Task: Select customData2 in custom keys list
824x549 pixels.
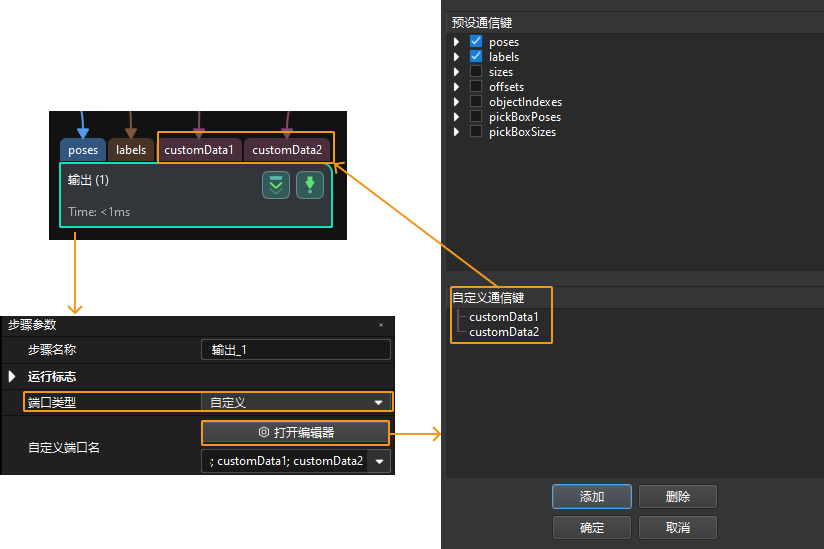Action: (x=503, y=332)
